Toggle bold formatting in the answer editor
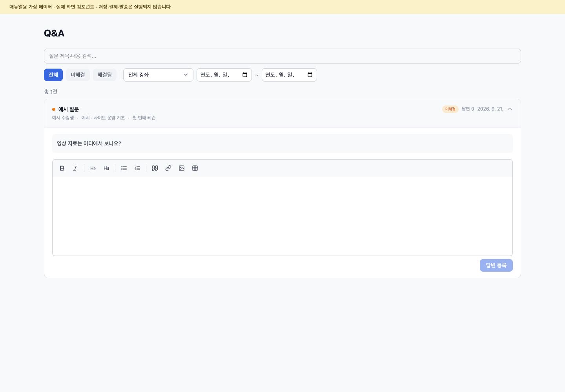 coord(62,168)
